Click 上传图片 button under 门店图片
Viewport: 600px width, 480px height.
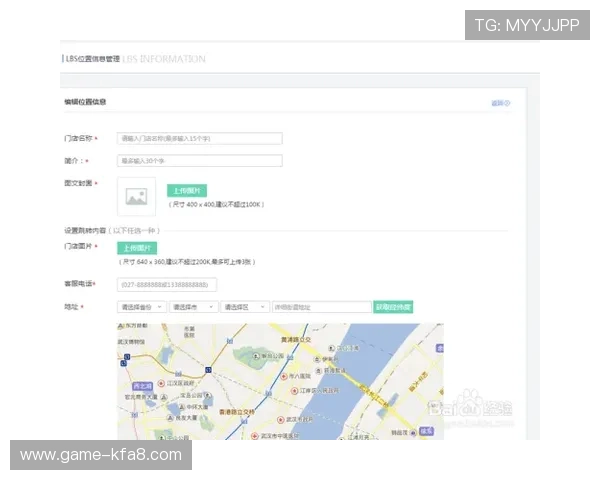tap(137, 248)
